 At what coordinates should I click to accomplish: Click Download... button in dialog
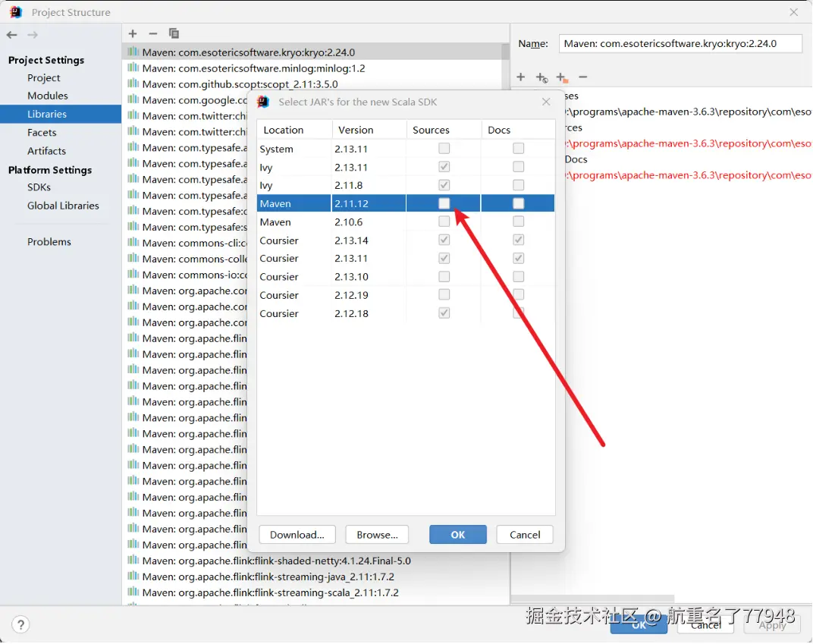pos(297,535)
